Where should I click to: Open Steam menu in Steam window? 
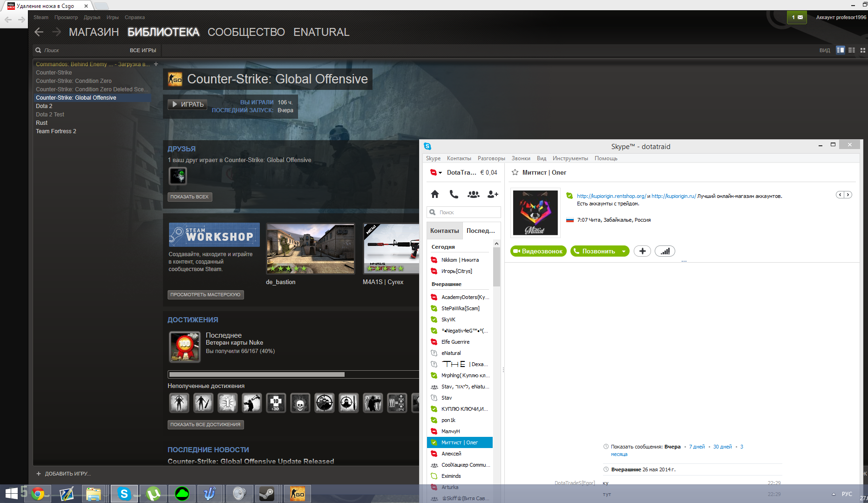pyautogui.click(x=41, y=17)
